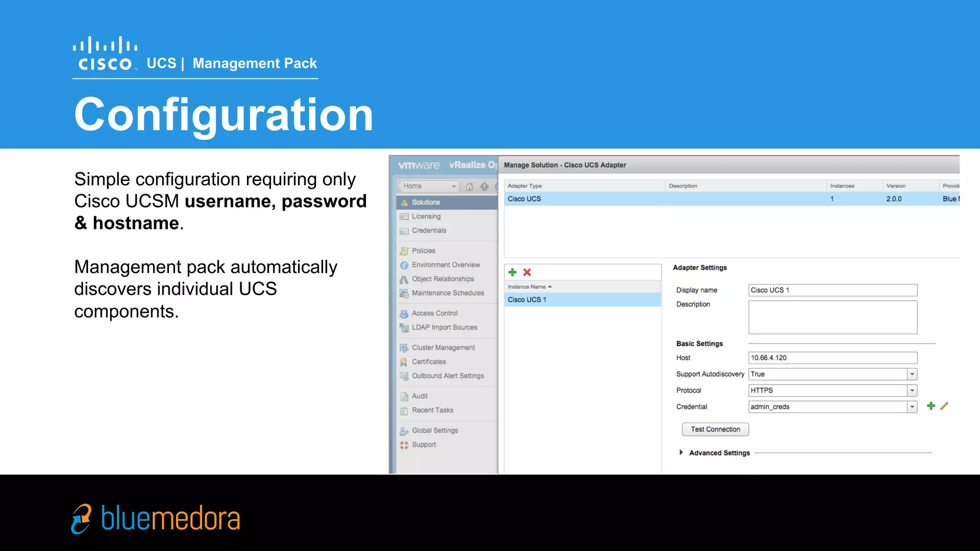Open Licensing in the sidebar
980x551 pixels.
426,216
